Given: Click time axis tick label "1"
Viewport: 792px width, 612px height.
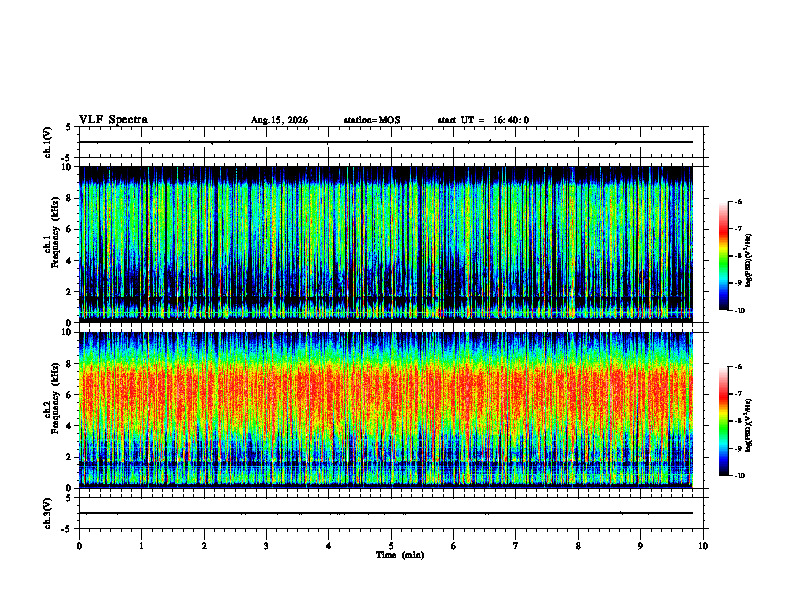Looking at the screenshot, I should point(142,546).
